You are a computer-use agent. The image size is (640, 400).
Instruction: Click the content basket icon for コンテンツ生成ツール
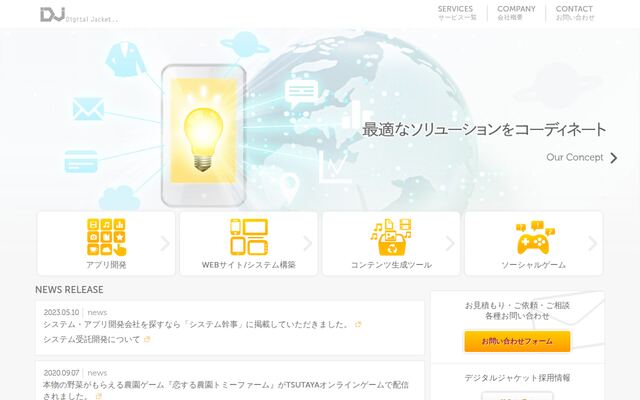(391, 237)
